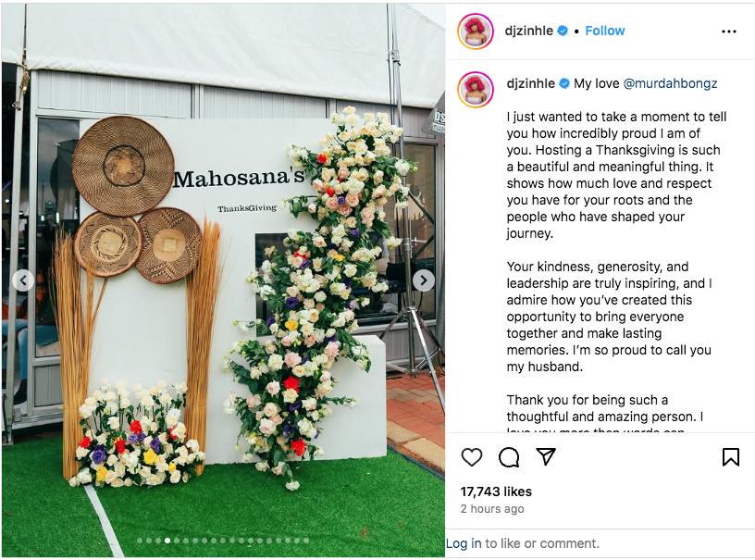
Task: Select the first carousel indicator dot
Action: 140,541
